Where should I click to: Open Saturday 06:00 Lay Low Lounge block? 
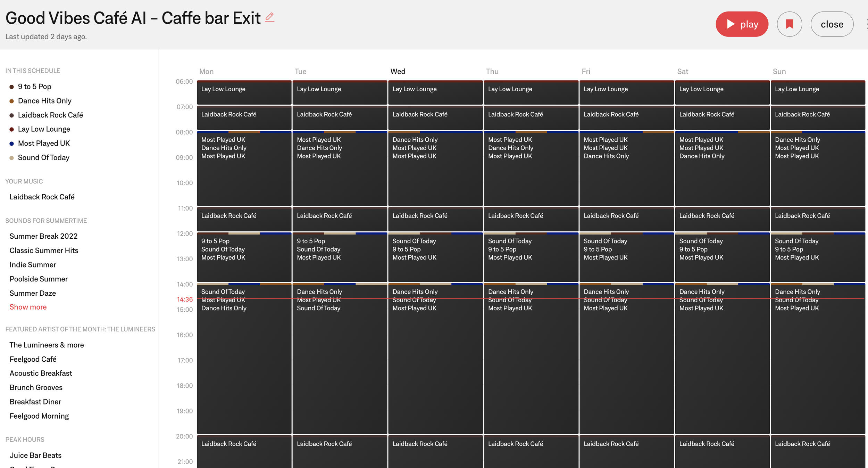pyautogui.click(x=722, y=92)
